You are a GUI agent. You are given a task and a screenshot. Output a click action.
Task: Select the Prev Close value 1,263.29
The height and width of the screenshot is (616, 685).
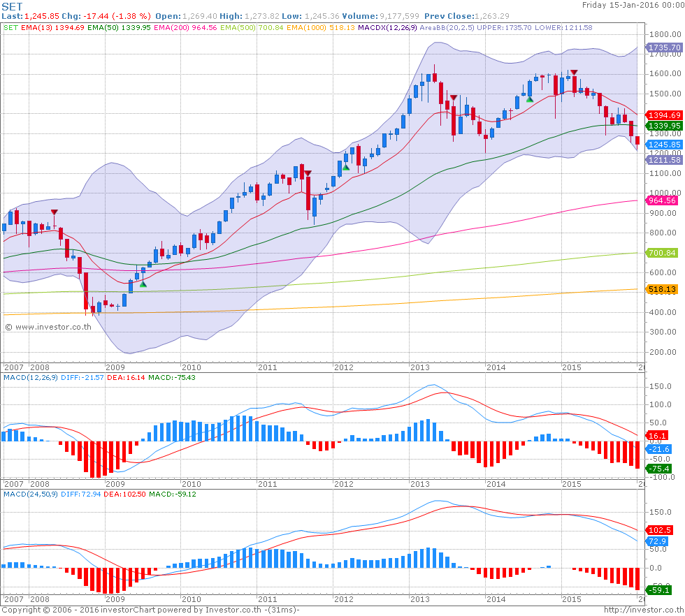click(492, 16)
